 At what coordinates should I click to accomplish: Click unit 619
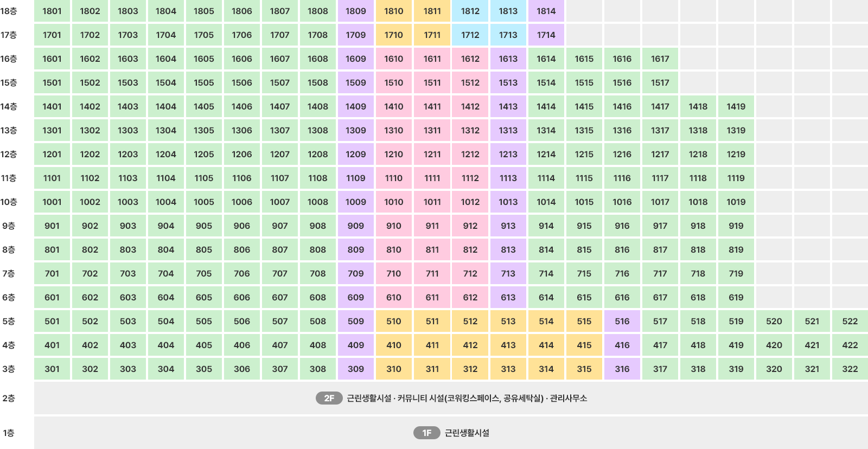pyautogui.click(x=736, y=297)
